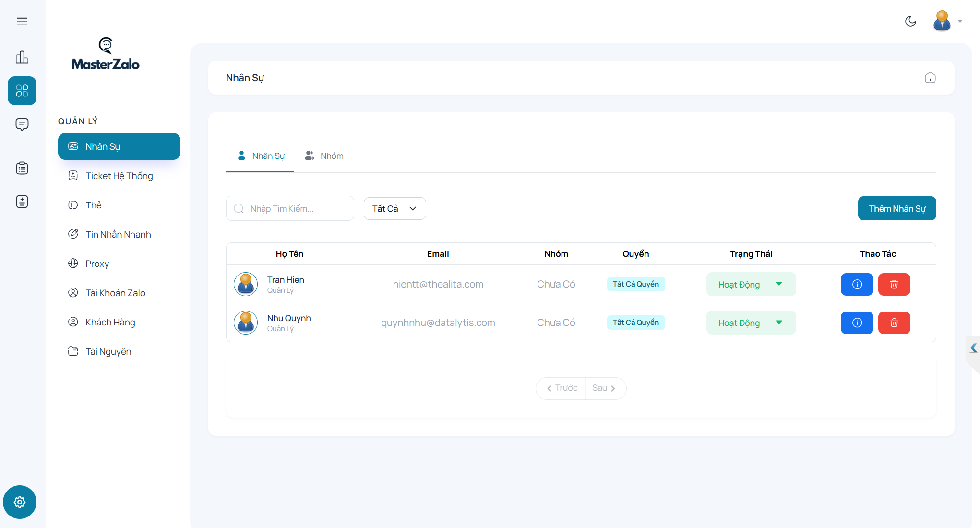The width and height of the screenshot is (980, 528).
Task: Click Chưa Có group cell for Nhu Quynh
Action: click(x=556, y=323)
